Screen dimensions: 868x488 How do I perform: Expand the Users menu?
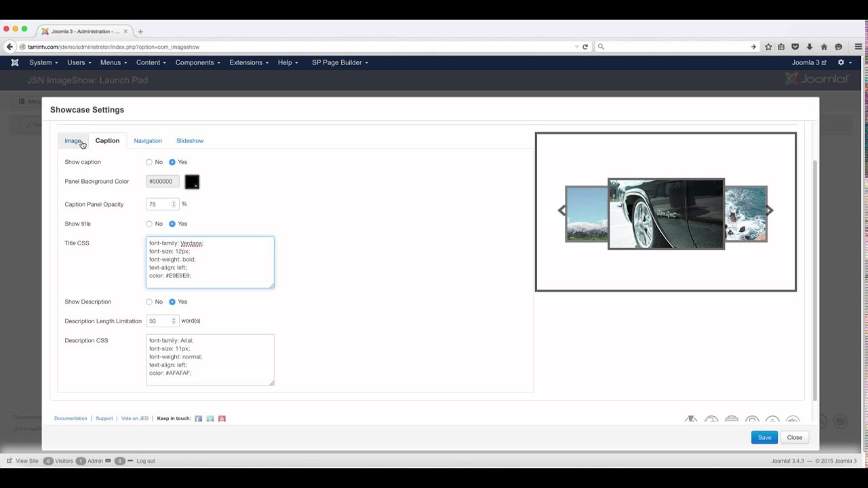79,62
